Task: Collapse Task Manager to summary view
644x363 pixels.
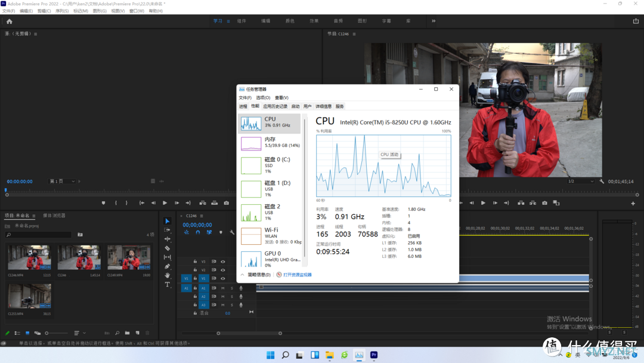Action: pos(255,275)
